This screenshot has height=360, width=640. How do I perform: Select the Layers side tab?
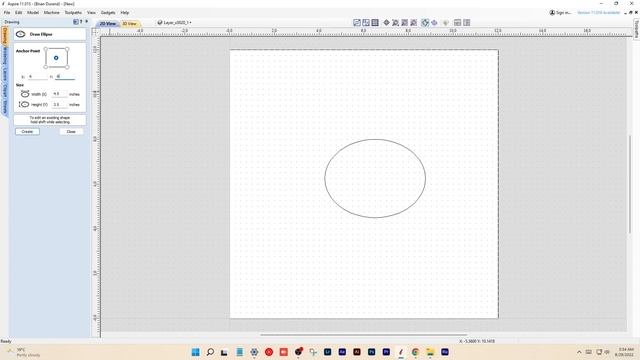pyautogui.click(x=5, y=74)
